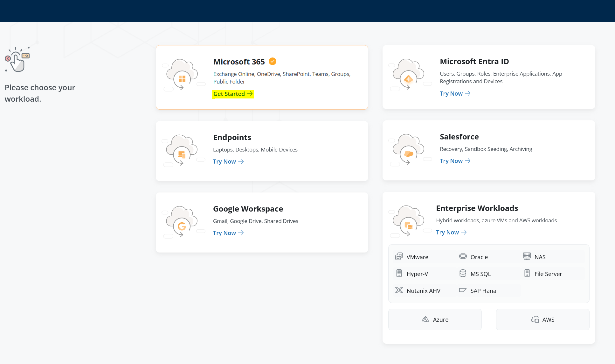Screen dimensions: 615x364
Task: Select the File Server workload option
Action: (548, 274)
